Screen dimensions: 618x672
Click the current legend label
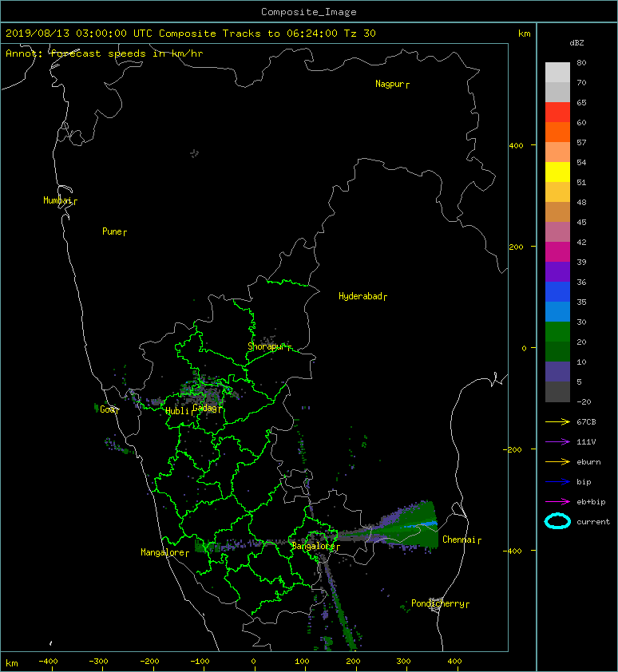[593, 522]
